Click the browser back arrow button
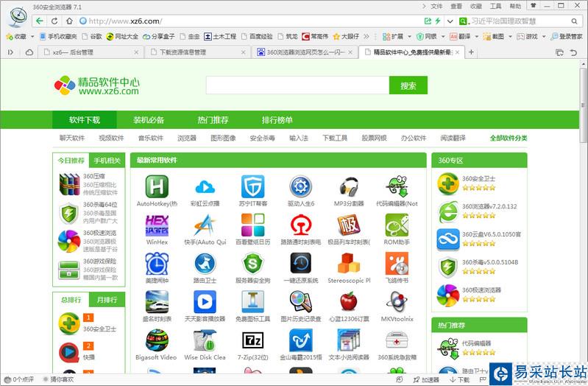 click(x=40, y=21)
